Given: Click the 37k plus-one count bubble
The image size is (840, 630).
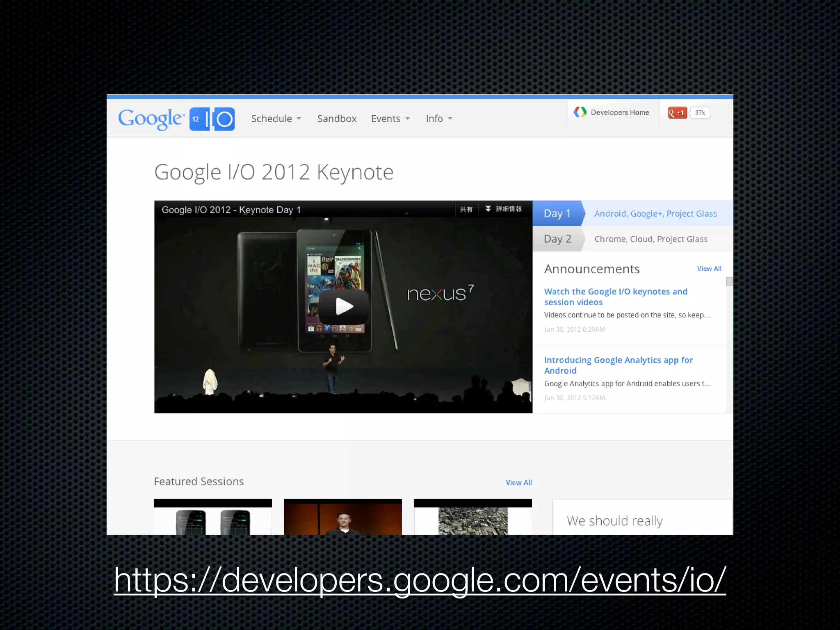Looking at the screenshot, I should pos(700,113).
